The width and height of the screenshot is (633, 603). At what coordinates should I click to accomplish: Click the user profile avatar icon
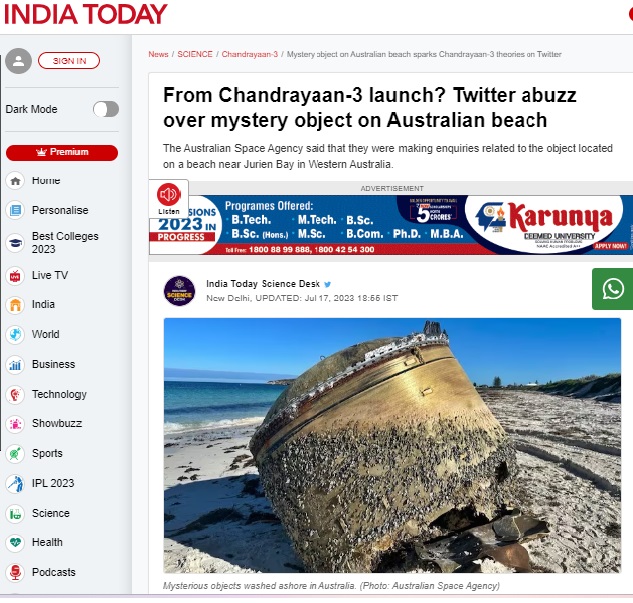pyautogui.click(x=18, y=61)
